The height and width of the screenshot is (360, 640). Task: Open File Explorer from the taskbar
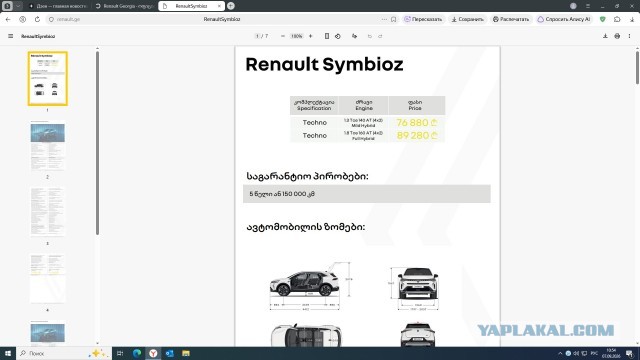tap(186, 353)
